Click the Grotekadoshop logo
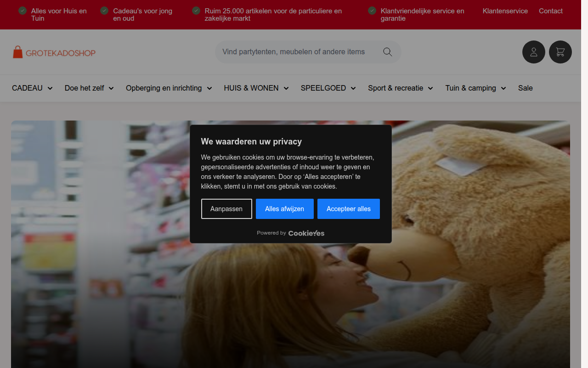This screenshot has width=588, height=368. point(54,52)
